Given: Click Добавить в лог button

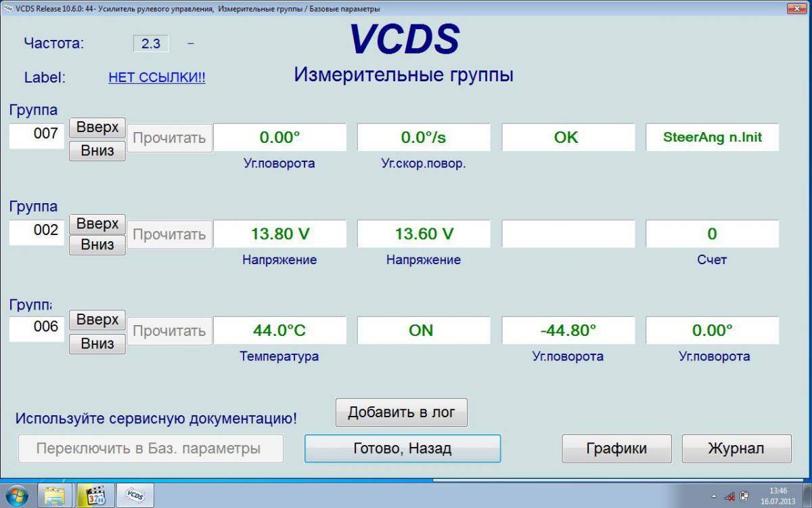Looking at the screenshot, I should 401,412.
